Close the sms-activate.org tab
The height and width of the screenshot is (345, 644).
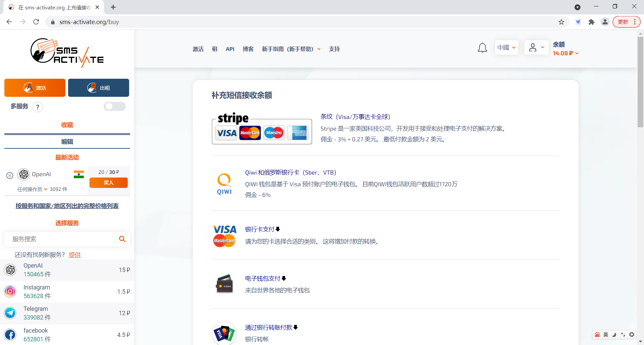(x=97, y=7)
